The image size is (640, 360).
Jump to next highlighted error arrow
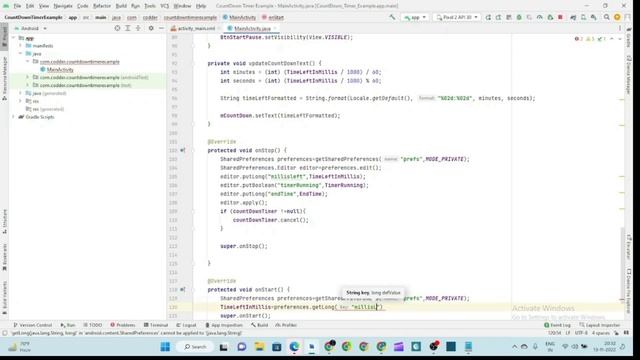[x=620, y=39]
